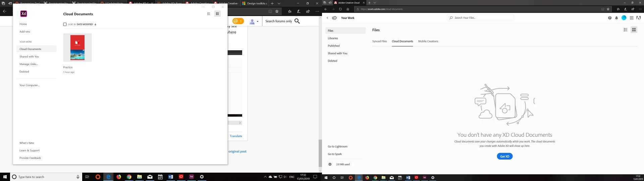Open Deleted in Creative Cloud sidebar
The width and height of the screenshot is (644, 181).
332,61
